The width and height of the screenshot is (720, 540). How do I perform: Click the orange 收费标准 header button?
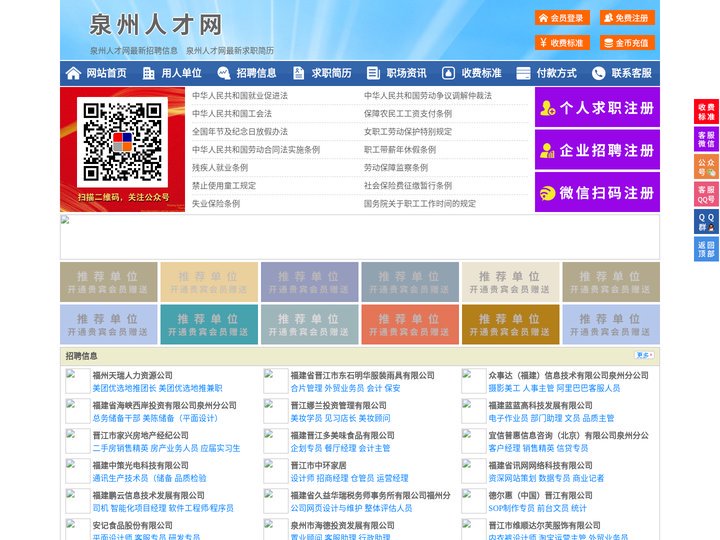[x=562, y=43]
